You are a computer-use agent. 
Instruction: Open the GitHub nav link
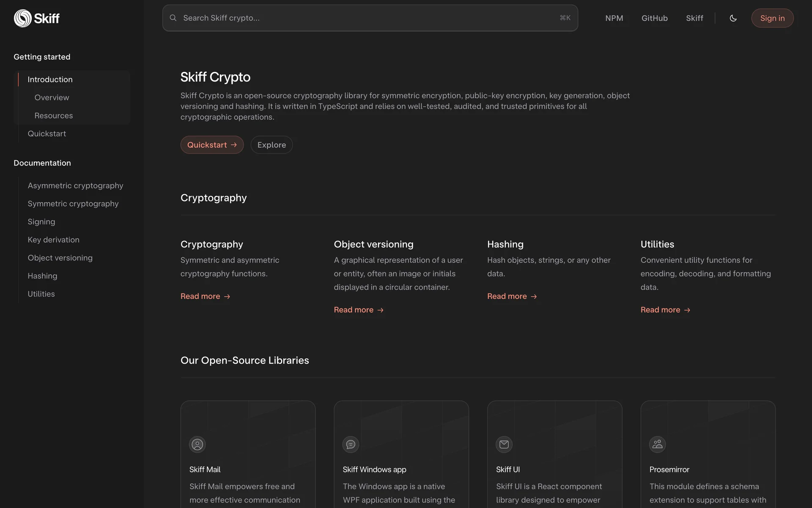point(654,18)
